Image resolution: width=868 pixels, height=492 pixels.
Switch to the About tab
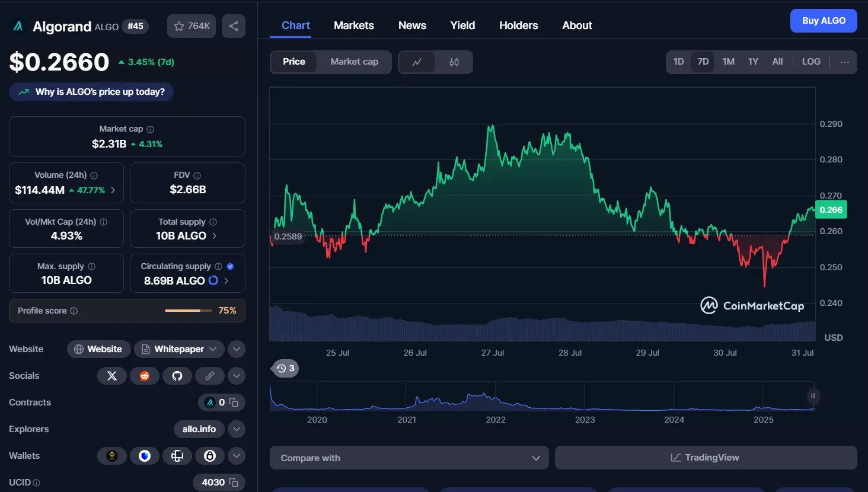click(x=577, y=25)
